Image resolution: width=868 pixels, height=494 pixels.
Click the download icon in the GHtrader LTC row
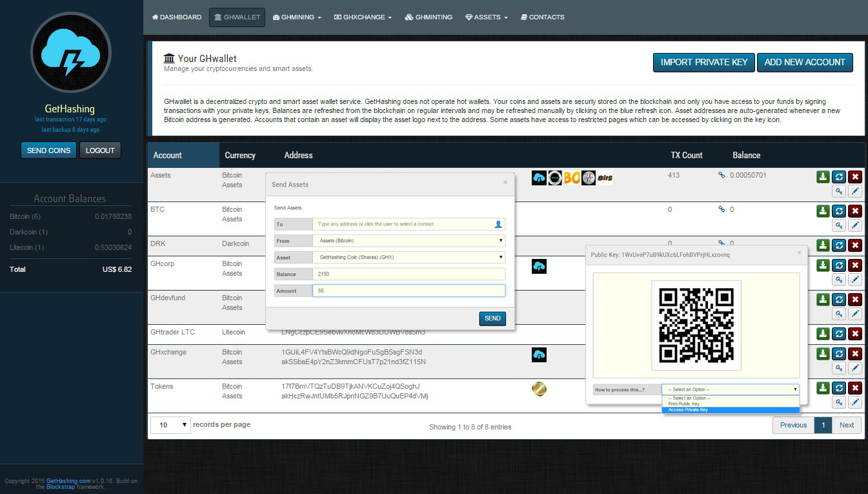(x=823, y=333)
